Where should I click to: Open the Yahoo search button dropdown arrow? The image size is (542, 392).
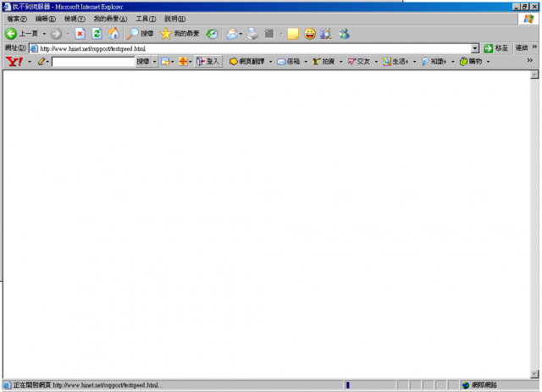(x=154, y=62)
